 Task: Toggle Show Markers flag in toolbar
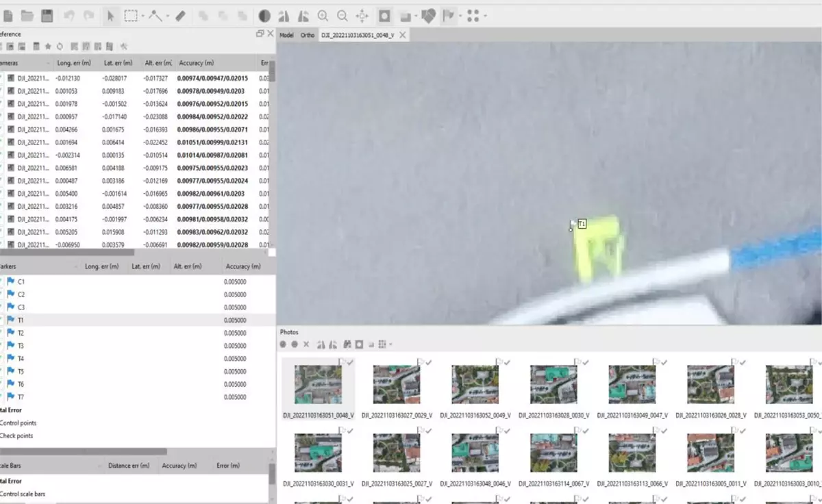pyautogui.click(x=449, y=16)
